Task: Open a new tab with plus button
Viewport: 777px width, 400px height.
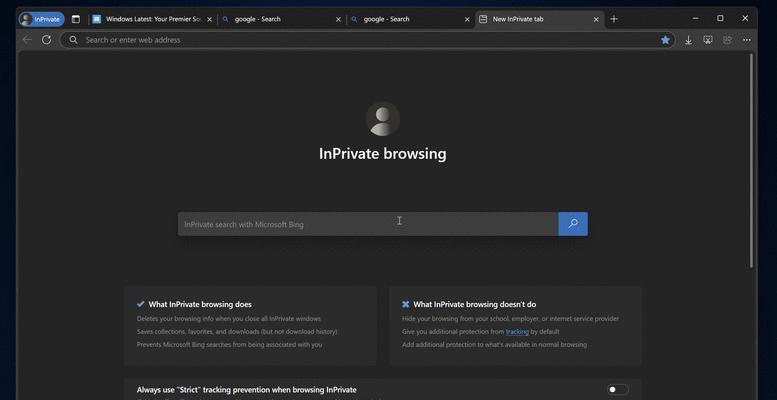Action: (x=614, y=19)
